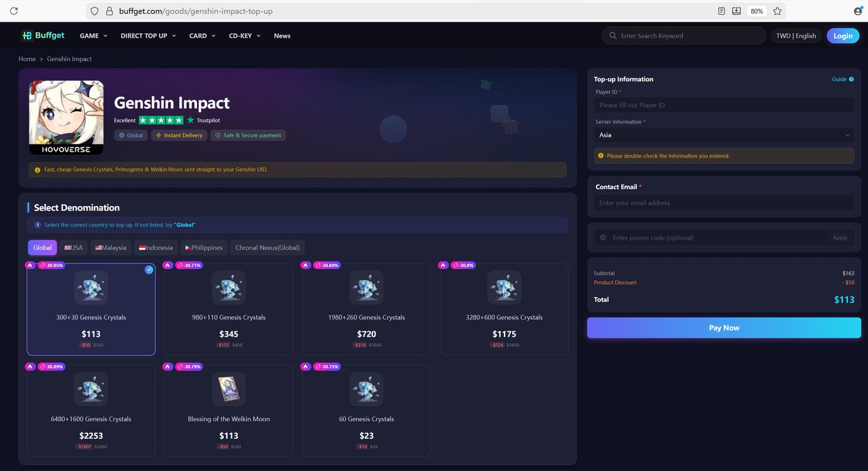Click the Pay Now button
868x471 pixels.
coord(724,328)
